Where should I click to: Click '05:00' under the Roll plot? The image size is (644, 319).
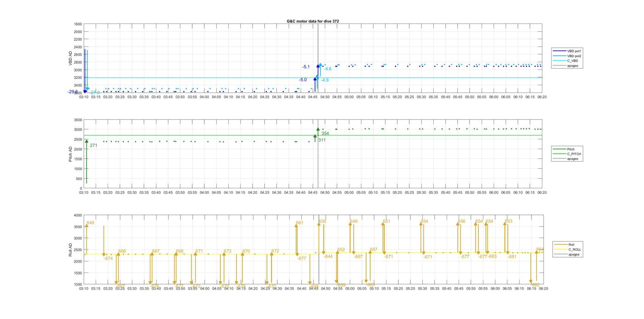coord(350,289)
